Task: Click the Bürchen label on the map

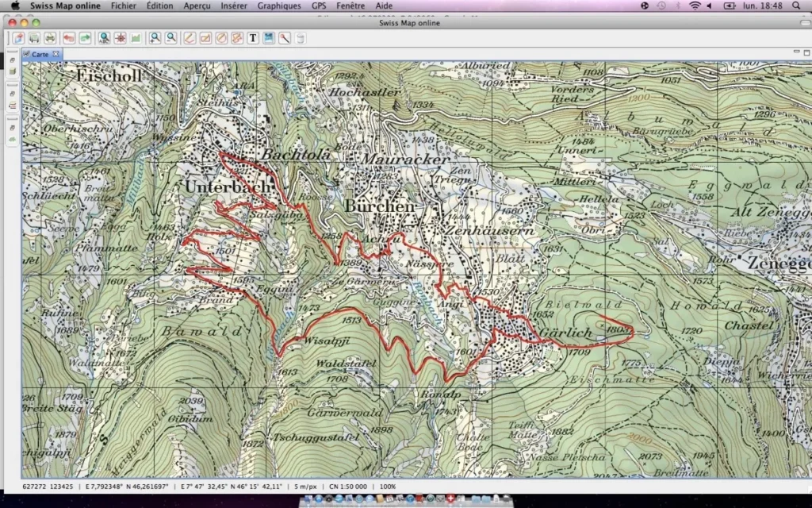Action: (x=379, y=206)
